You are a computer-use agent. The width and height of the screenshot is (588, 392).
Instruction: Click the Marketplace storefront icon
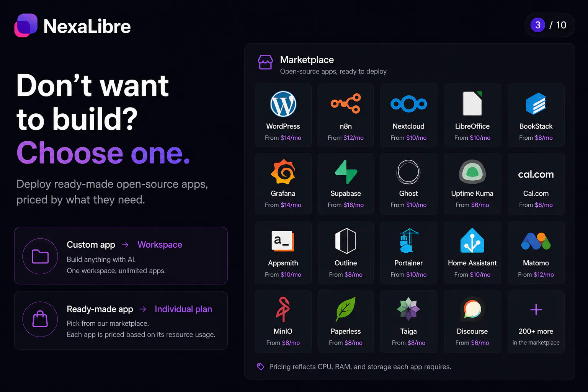[x=265, y=62]
